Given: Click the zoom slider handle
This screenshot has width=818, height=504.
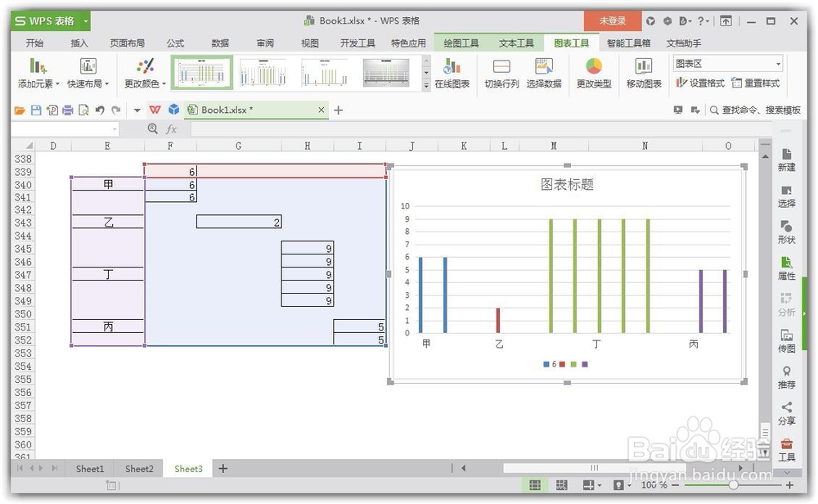Looking at the screenshot, I should [x=733, y=485].
